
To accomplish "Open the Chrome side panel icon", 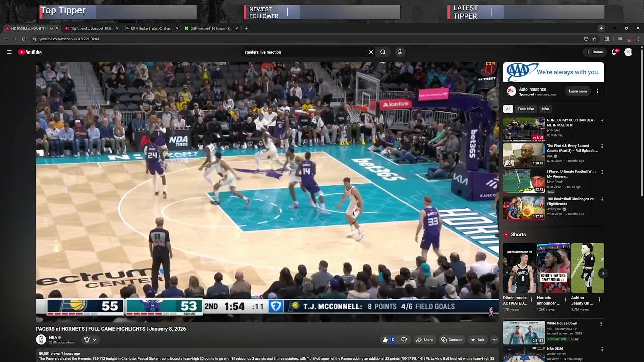I will point(607,39).
